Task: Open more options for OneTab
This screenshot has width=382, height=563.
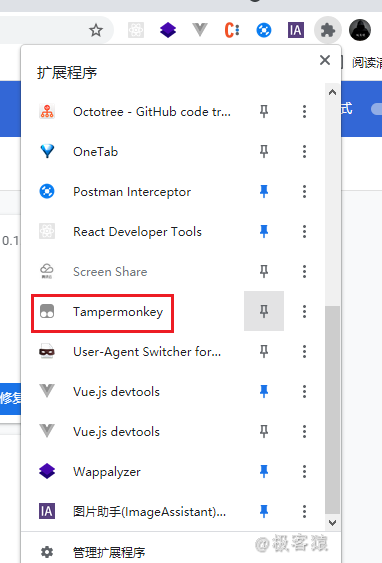Action: [x=304, y=152]
